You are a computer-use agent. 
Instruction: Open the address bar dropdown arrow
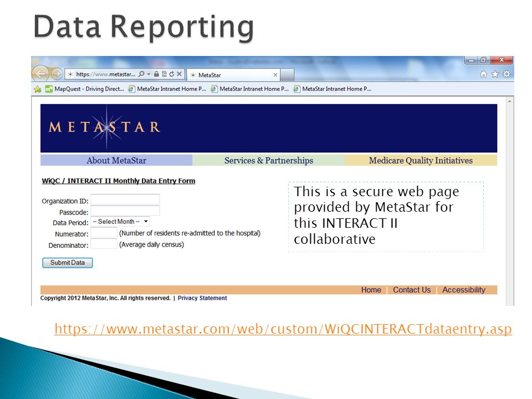149,74
